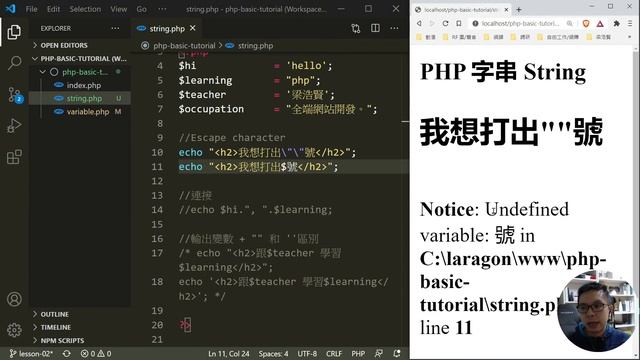Click the localhost browser tab
This screenshot has width=640, height=360.
(x=461, y=10)
